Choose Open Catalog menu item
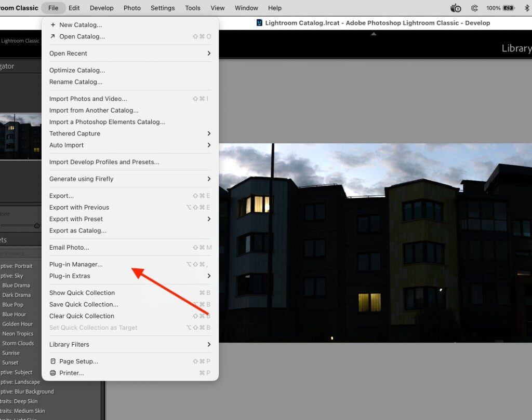 pos(130,36)
